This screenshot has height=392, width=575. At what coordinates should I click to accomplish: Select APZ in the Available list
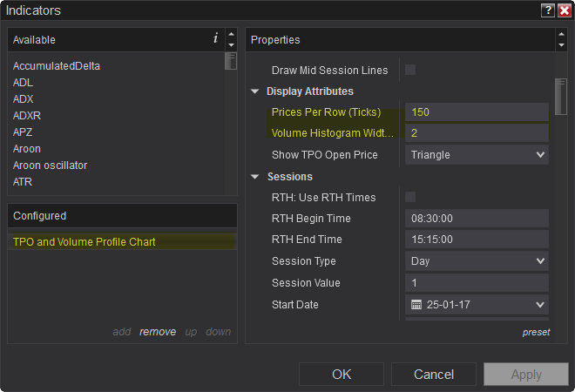coord(23,132)
